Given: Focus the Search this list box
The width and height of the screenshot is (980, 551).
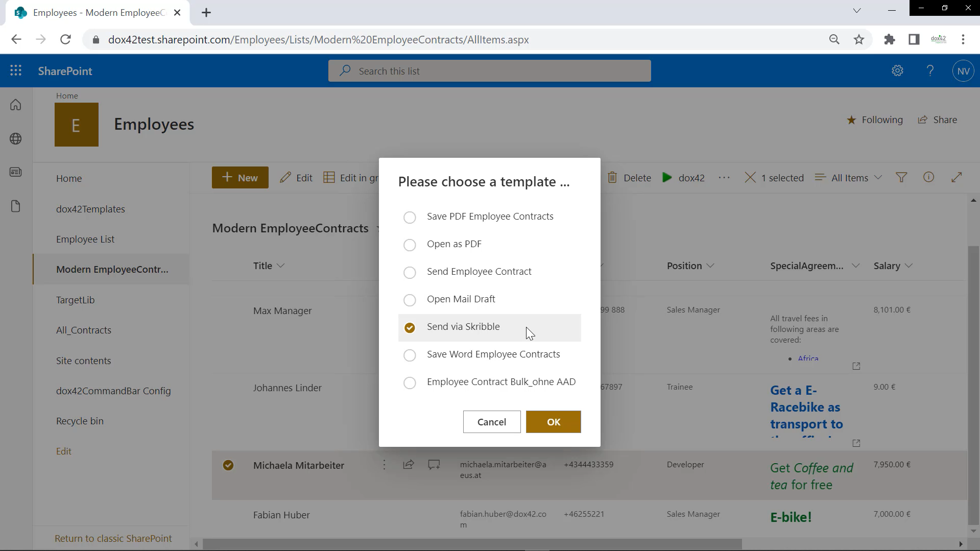Looking at the screenshot, I should point(489,71).
